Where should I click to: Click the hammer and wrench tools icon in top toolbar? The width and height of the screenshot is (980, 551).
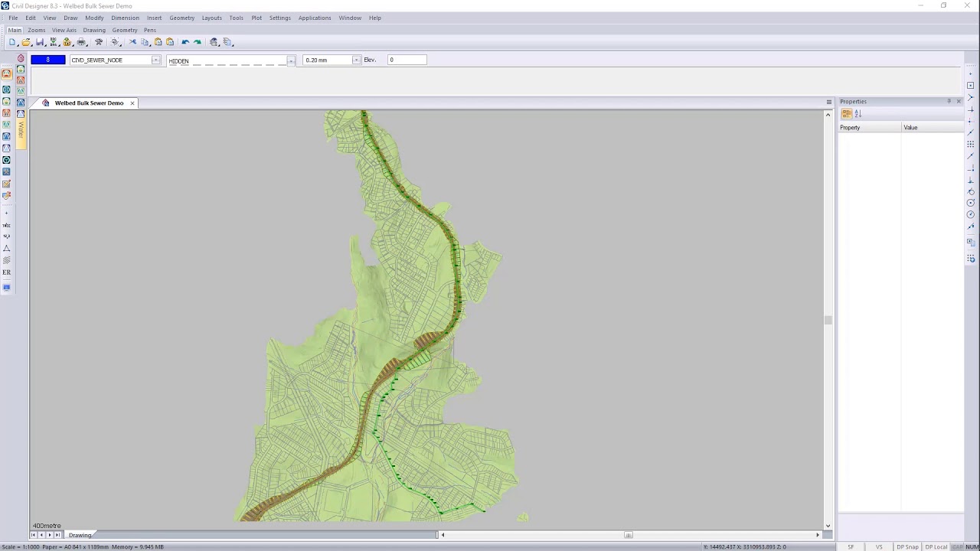coord(99,42)
